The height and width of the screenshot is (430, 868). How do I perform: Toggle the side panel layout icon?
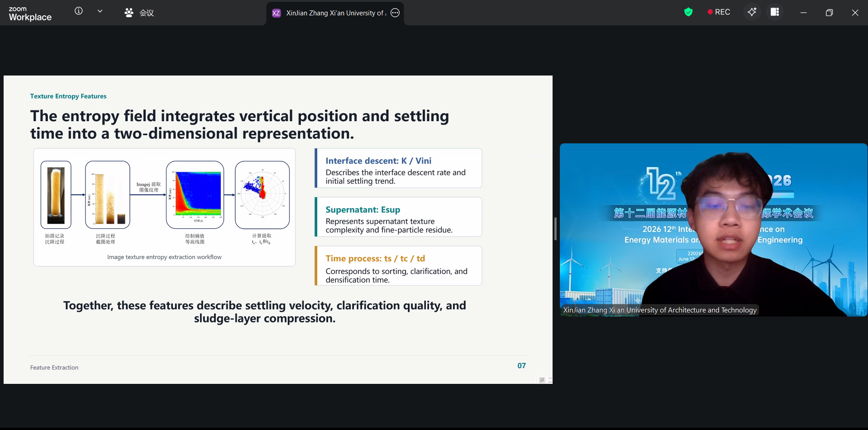tap(775, 12)
